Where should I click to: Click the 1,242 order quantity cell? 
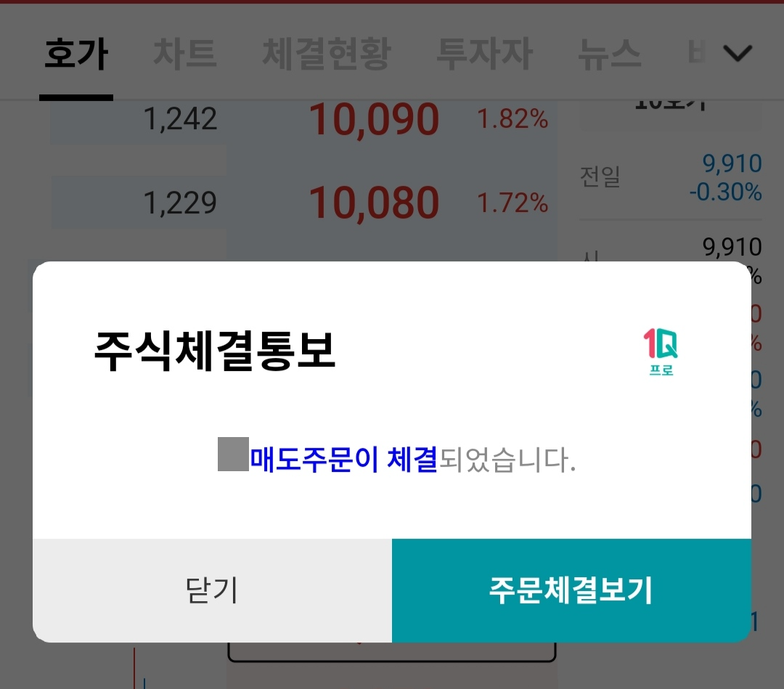tap(181, 120)
